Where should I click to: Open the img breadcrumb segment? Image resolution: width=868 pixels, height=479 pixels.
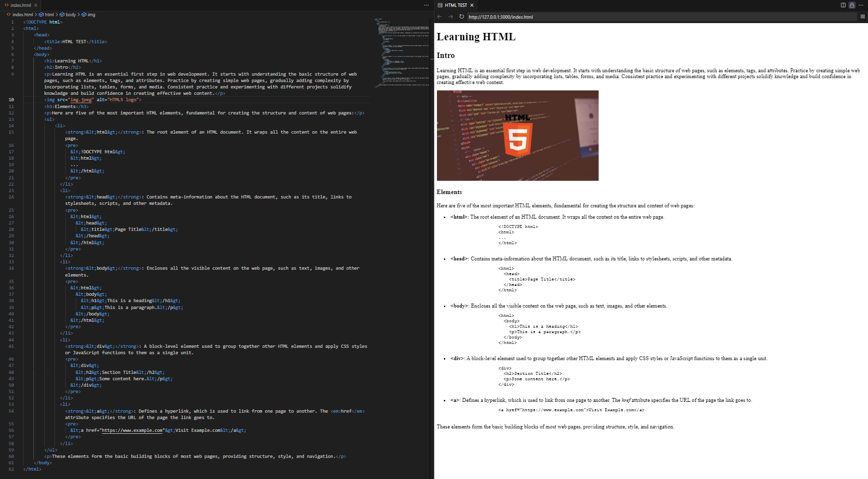(x=91, y=15)
